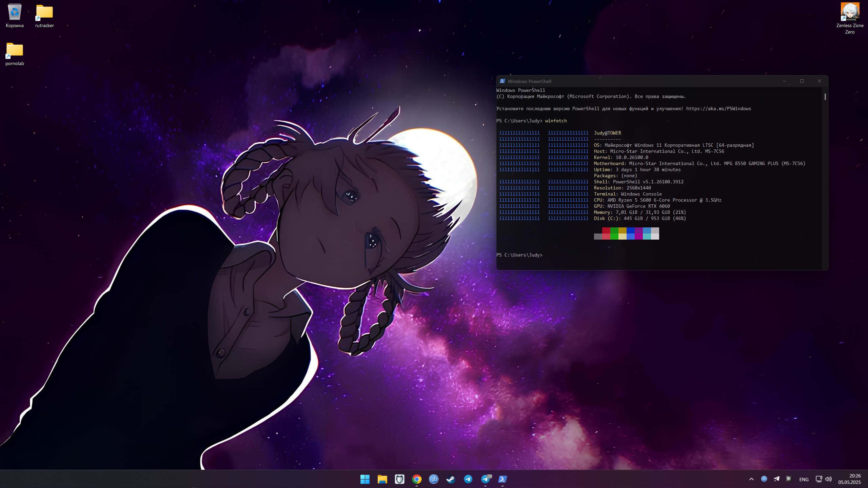Click the 'Resolution: 2560x1440' line
This screenshot has width=868, height=488.
coord(623,188)
